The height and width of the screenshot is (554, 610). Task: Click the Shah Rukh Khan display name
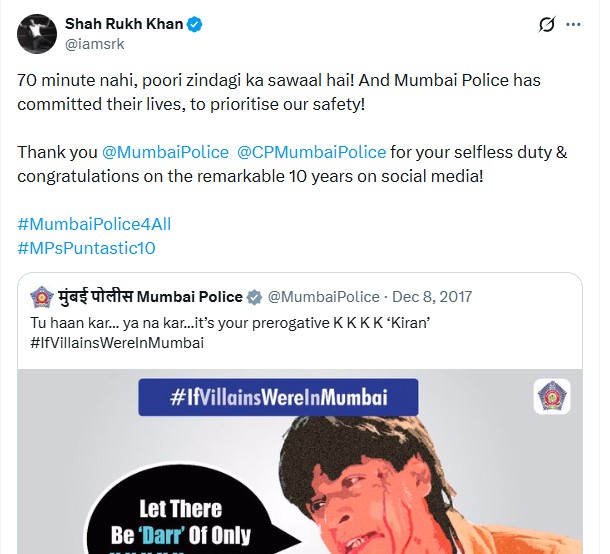(124, 24)
